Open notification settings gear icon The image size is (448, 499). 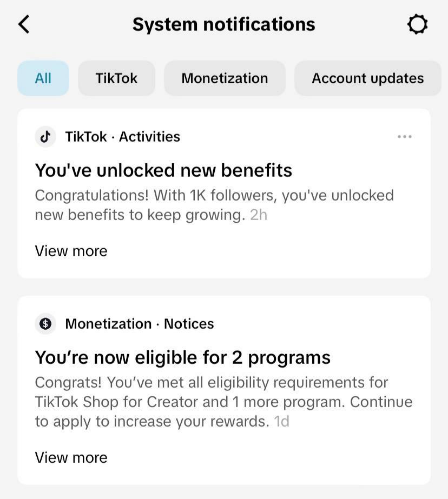pyautogui.click(x=417, y=24)
